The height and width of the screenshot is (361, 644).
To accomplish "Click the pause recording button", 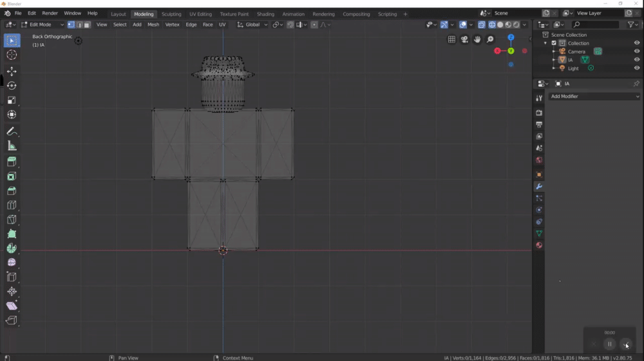I will (x=609, y=344).
